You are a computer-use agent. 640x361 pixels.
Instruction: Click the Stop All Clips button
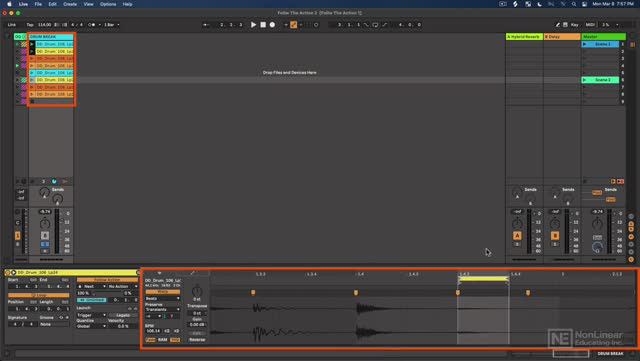click(x=584, y=181)
